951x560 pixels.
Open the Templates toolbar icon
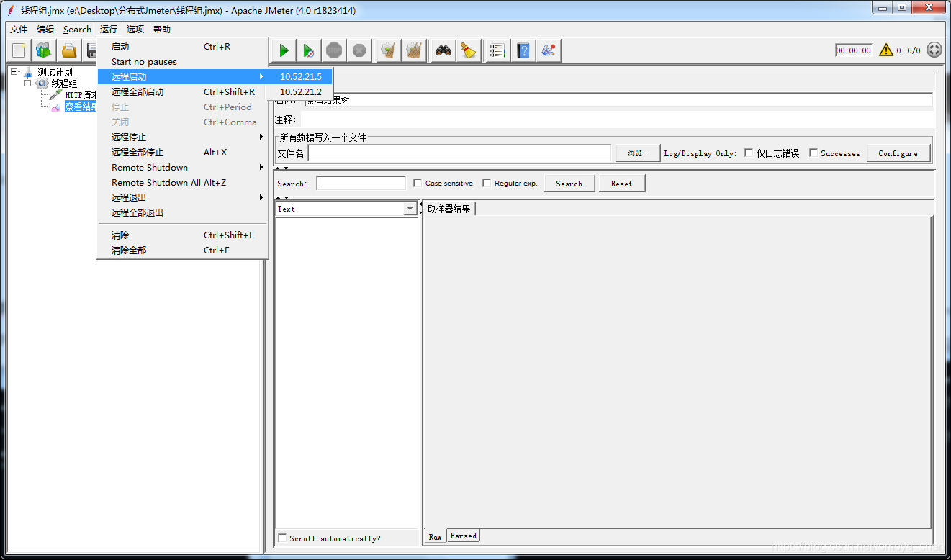point(44,50)
